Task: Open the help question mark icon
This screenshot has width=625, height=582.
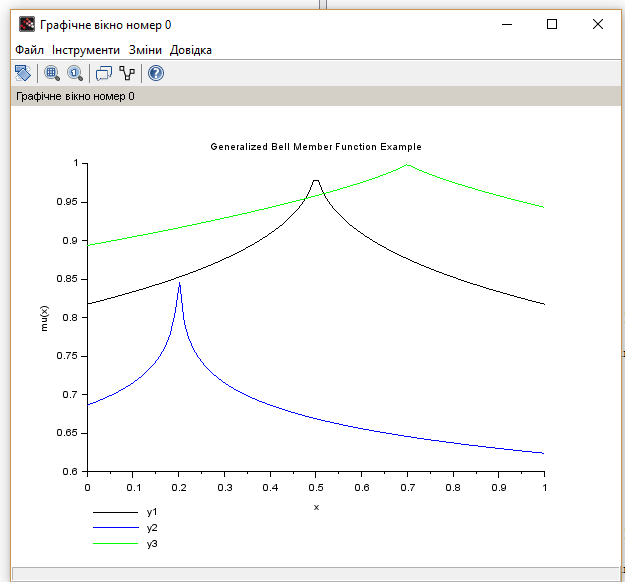Action: 156,73
